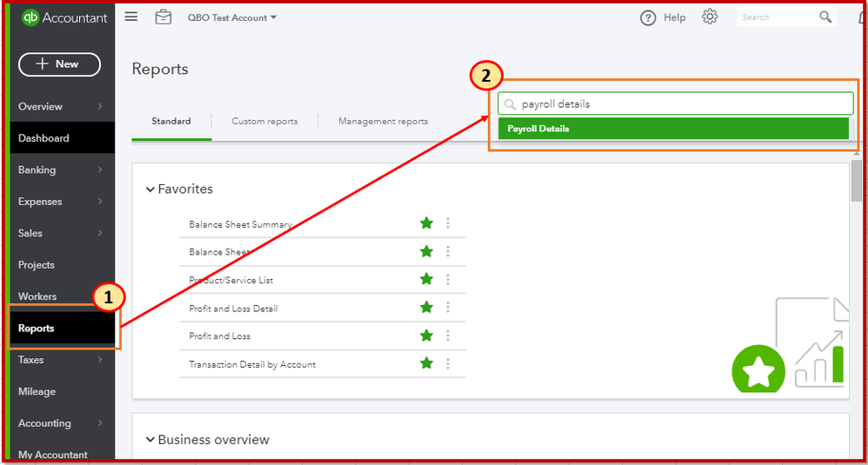The width and height of the screenshot is (868, 465).
Task: Open more options for Profit and Loss Detail
Action: click(x=448, y=308)
